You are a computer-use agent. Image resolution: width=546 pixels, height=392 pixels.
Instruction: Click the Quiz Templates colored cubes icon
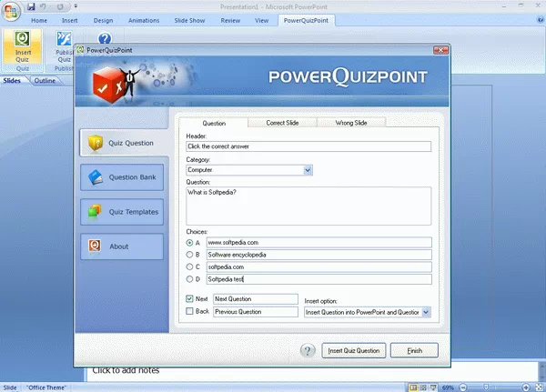tap(95, 211)
